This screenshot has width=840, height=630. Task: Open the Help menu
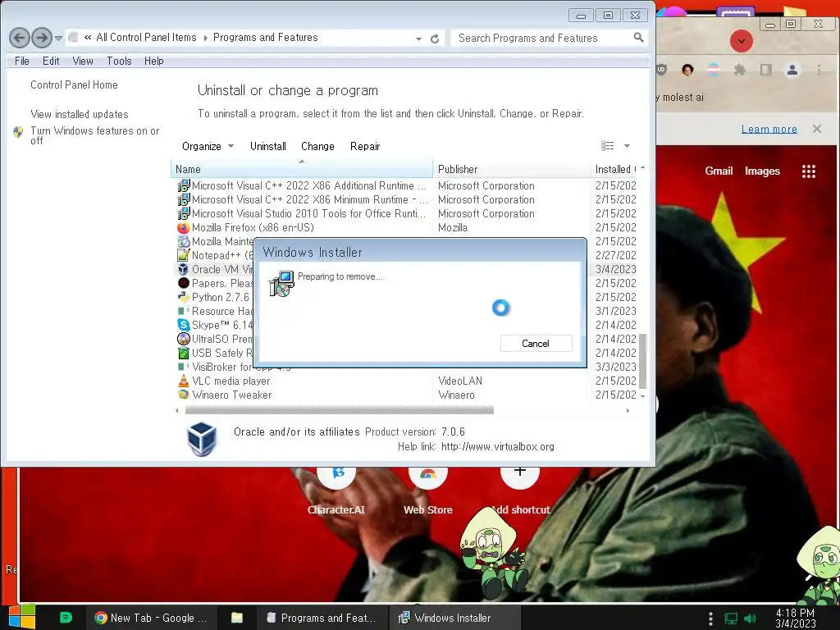(153, 61)
